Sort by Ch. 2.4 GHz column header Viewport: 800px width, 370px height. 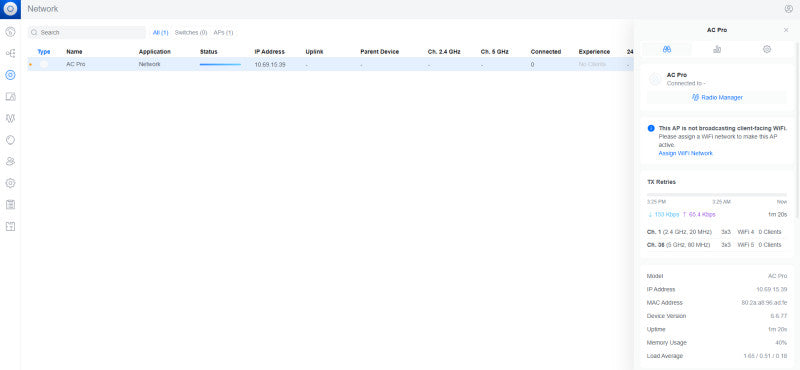444,52
